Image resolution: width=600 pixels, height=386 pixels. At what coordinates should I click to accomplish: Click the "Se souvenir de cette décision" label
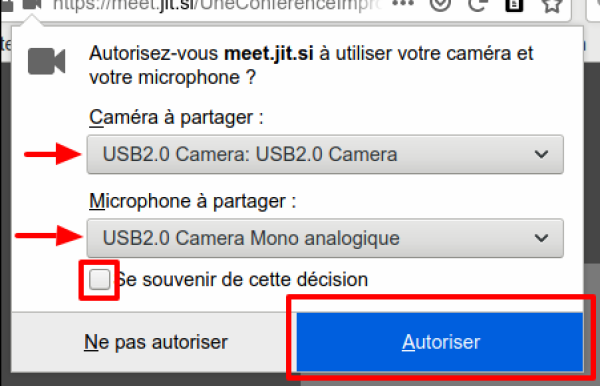tap(241, 280)
